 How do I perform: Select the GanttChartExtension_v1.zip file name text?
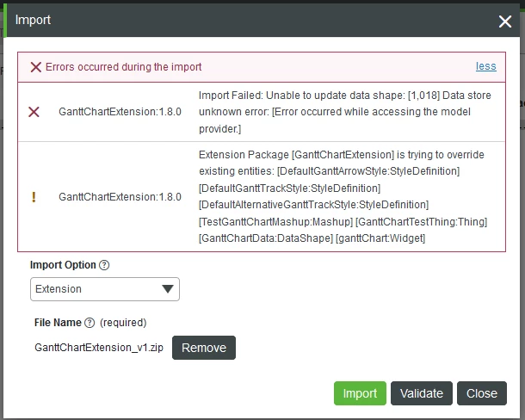99,348
